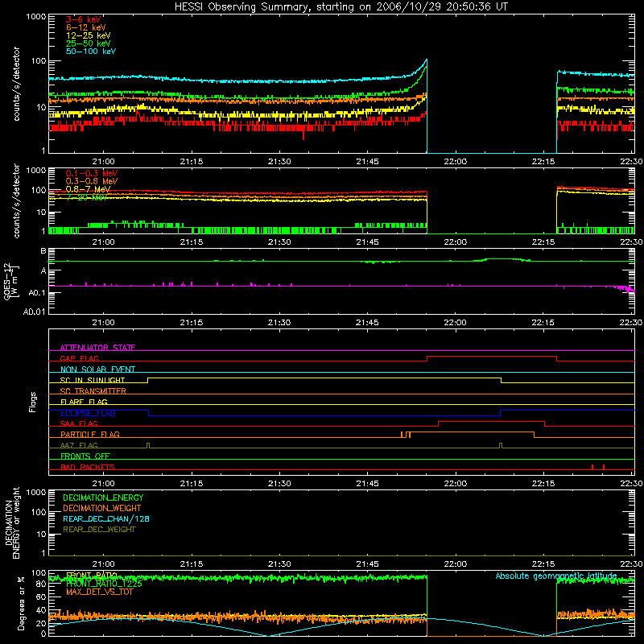The image size is (644, 644).
Task: Click the 21:30 time label under GOES panel
Action: click(279, 323)
